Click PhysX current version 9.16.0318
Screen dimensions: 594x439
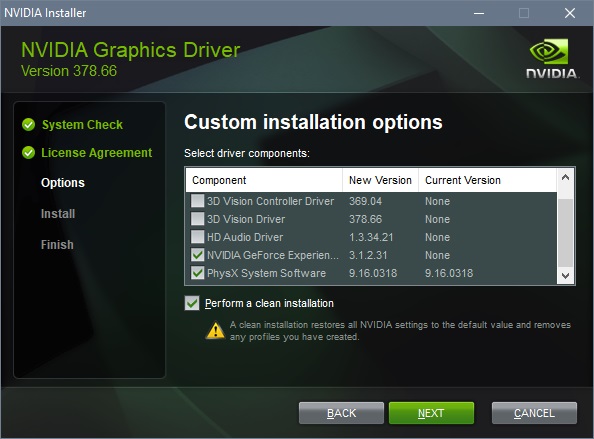click(x=449, y=273)
